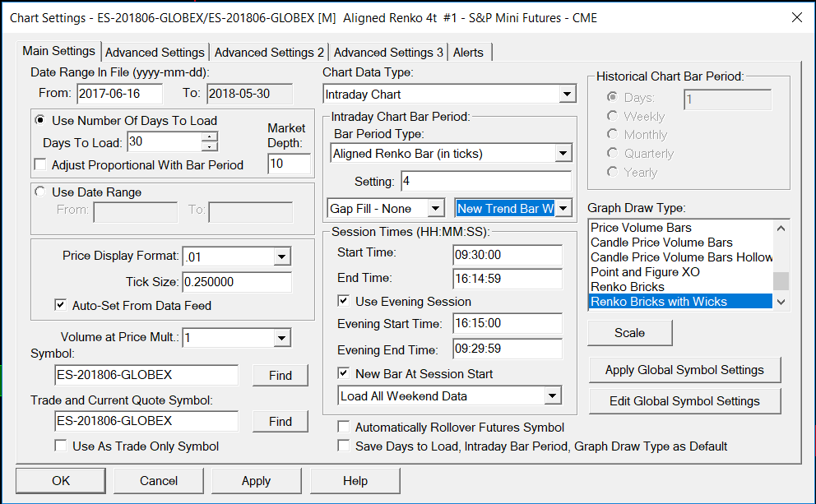Check Use As Trade Only Symbol
Image resolution: width=816 pixels, height=504 pixels.
click(60, 446)
